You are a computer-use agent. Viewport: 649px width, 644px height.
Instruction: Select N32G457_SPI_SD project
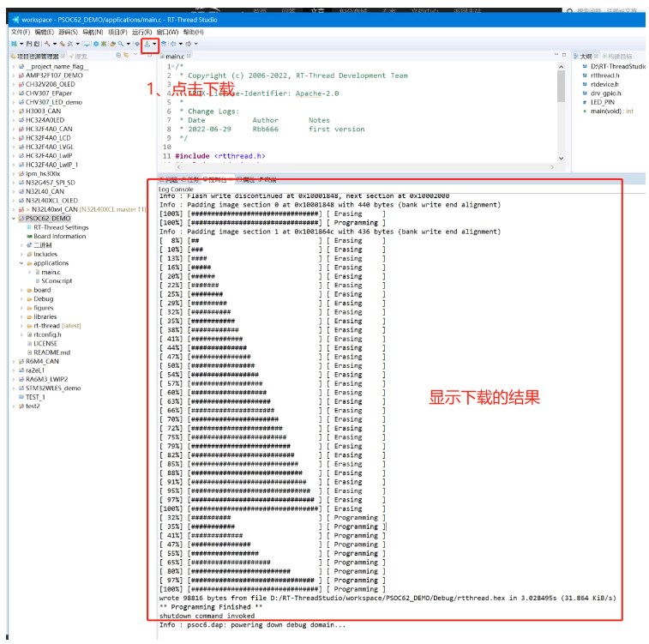click(x=50, y=183)
